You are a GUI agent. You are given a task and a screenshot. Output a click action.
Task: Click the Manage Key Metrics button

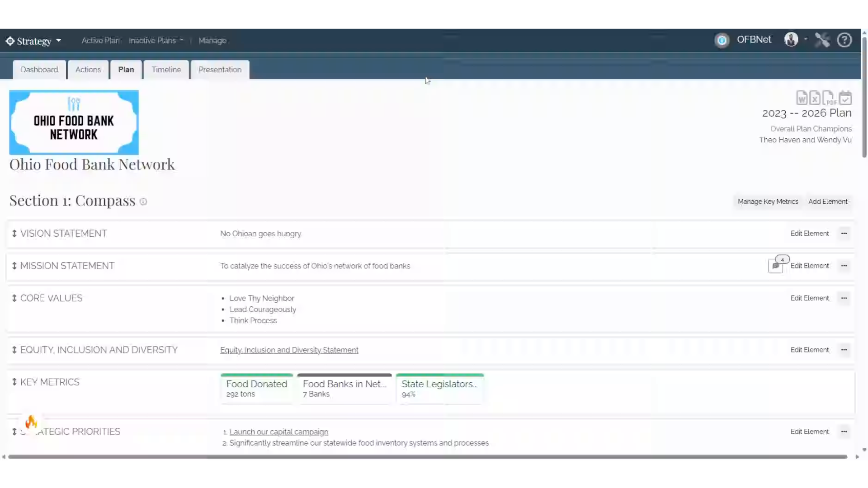(768, 202)
